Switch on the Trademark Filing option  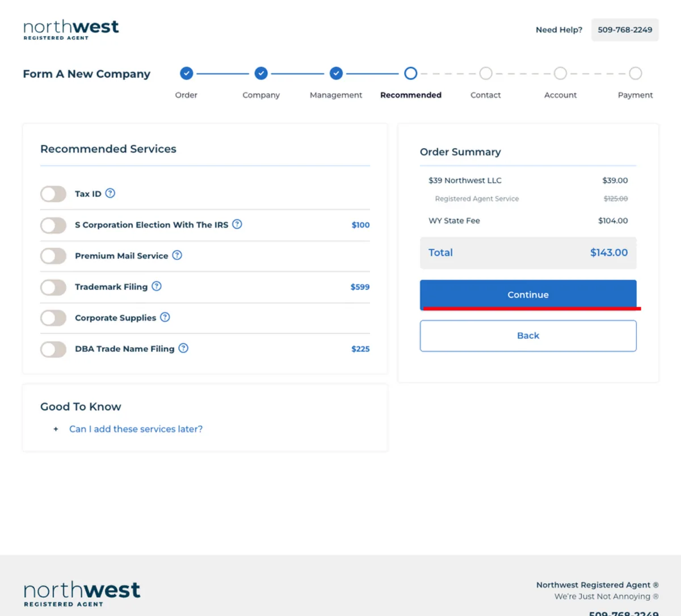click(53, 287)
